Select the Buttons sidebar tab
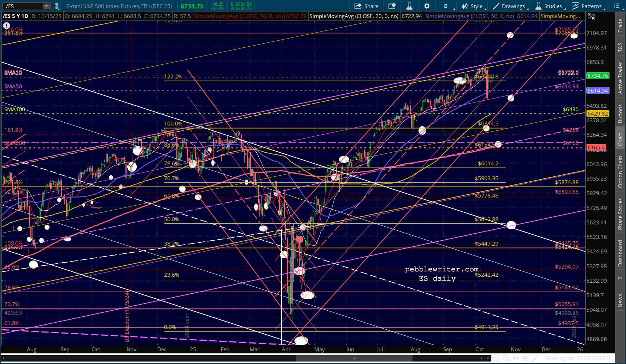Image resolution: width=626 pixels, height=364 pixels. pos(620,113)
